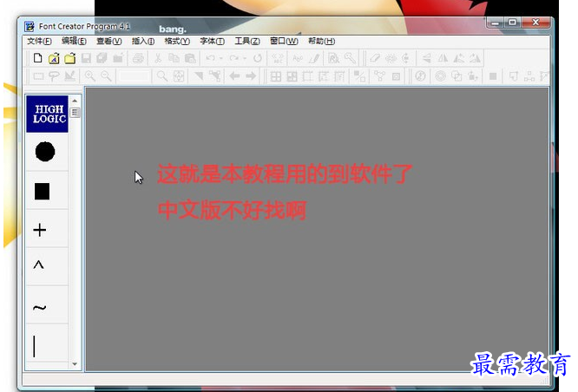Click the Redo arrow icon
This screenshot has width=578, height=392.
point(233,58)
